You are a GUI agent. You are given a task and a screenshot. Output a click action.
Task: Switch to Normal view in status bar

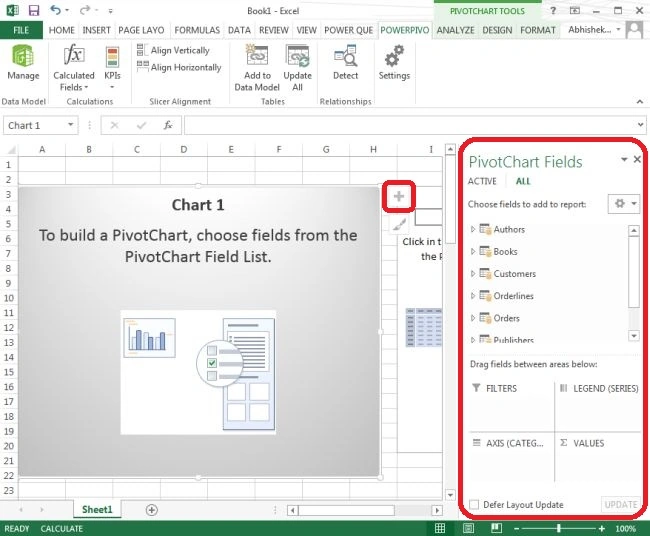click(440, 528)
